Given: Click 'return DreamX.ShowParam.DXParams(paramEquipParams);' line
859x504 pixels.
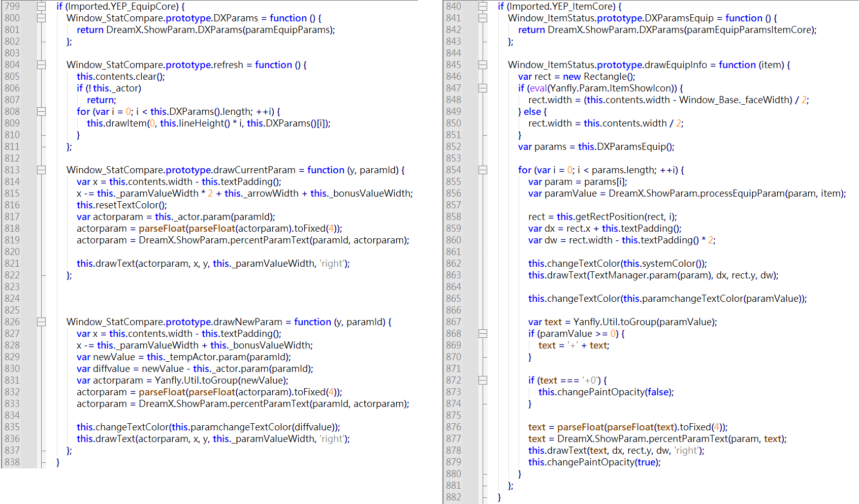Looking at the screenshot, I should tap(206, 30).
